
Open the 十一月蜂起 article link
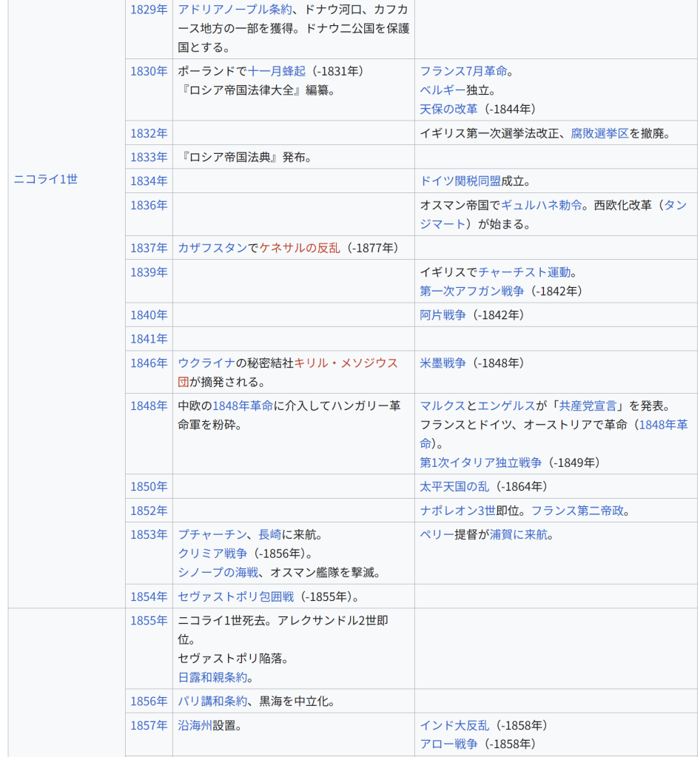(x=276, y=71)
